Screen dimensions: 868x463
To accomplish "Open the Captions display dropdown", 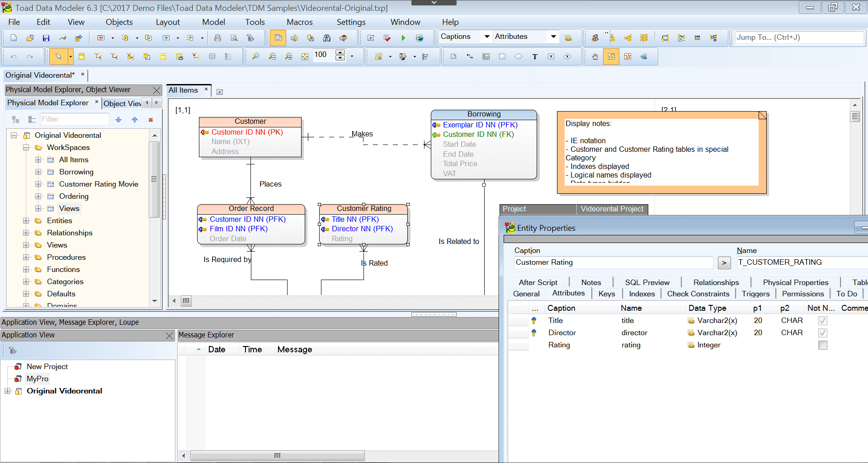I will pyautogui.click(x=487, y=37).
